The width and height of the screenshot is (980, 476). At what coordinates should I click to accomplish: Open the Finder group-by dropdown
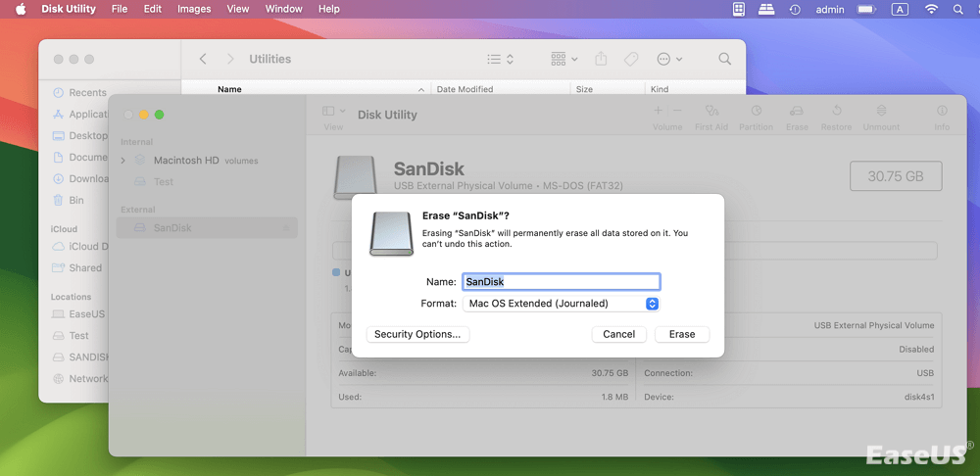point(563,59)
